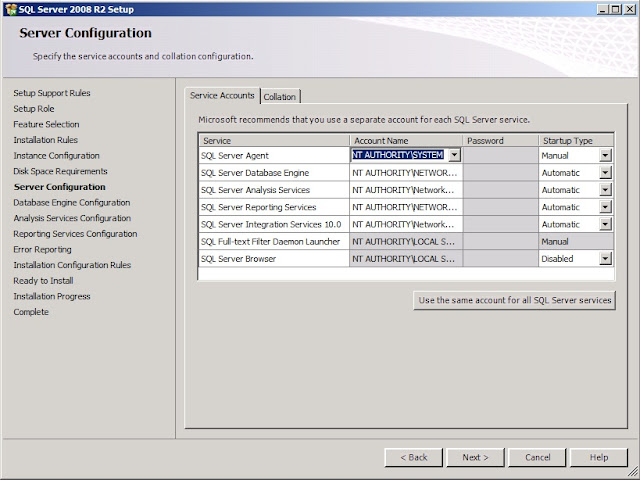The image size is (640, 480).
Task: Click Reporting Services Configuration step
Action: coord(75,234)
